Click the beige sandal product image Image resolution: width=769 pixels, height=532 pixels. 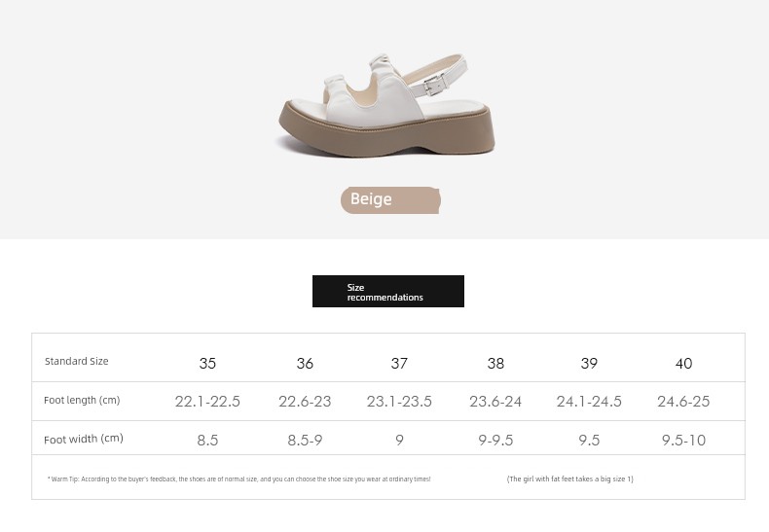coord(385,105)
